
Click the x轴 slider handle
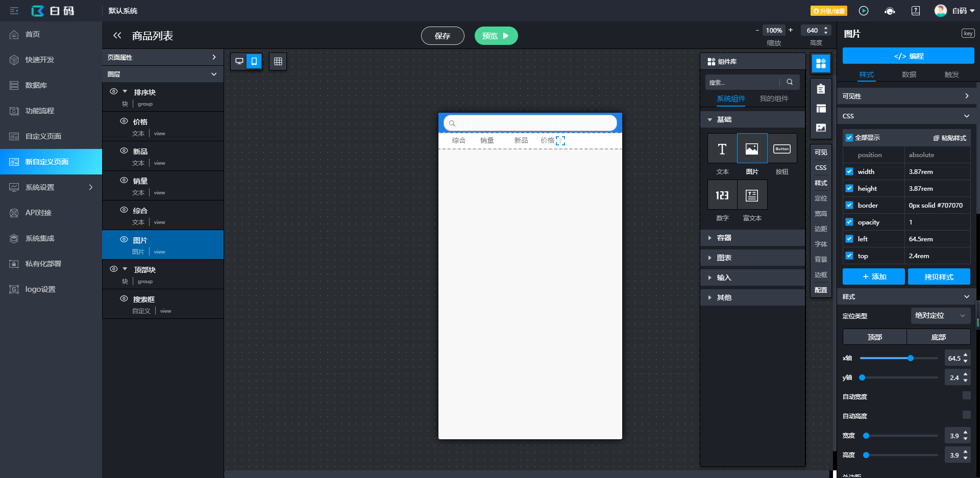pos(911,358)
